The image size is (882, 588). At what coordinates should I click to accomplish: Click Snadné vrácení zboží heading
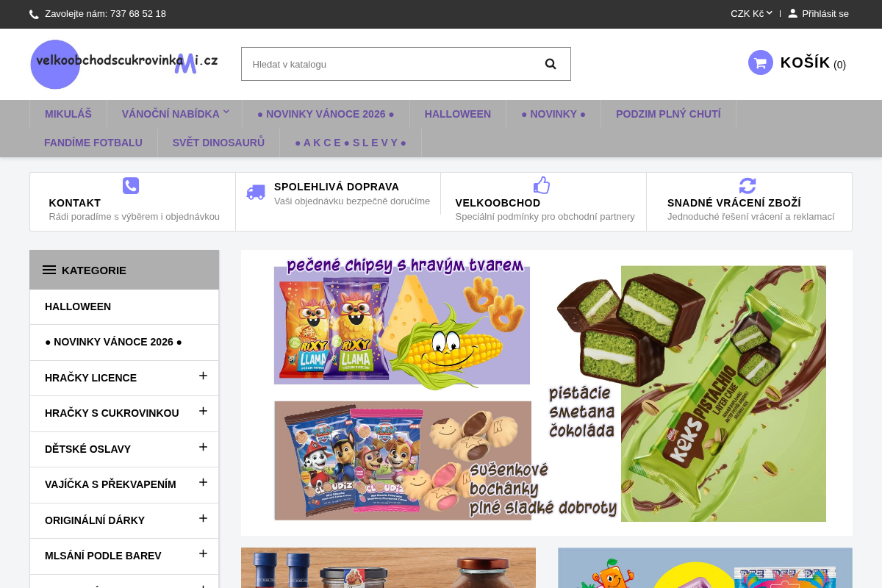pos(734,203)
